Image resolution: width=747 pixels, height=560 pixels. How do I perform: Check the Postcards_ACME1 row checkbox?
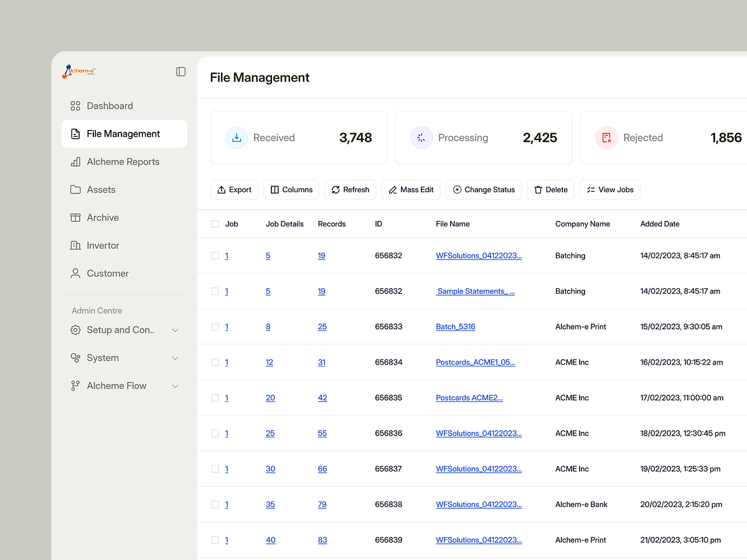tap(215, 362)
